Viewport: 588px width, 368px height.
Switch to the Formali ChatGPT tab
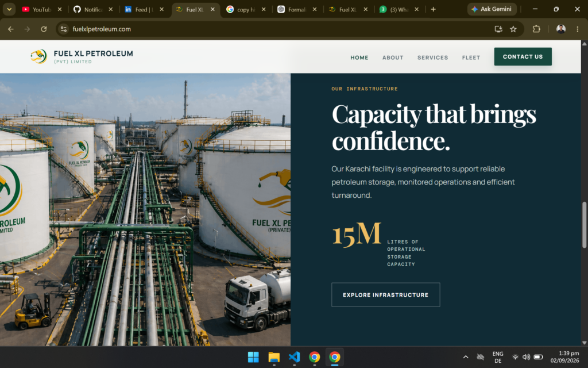(x=292, y=9)
